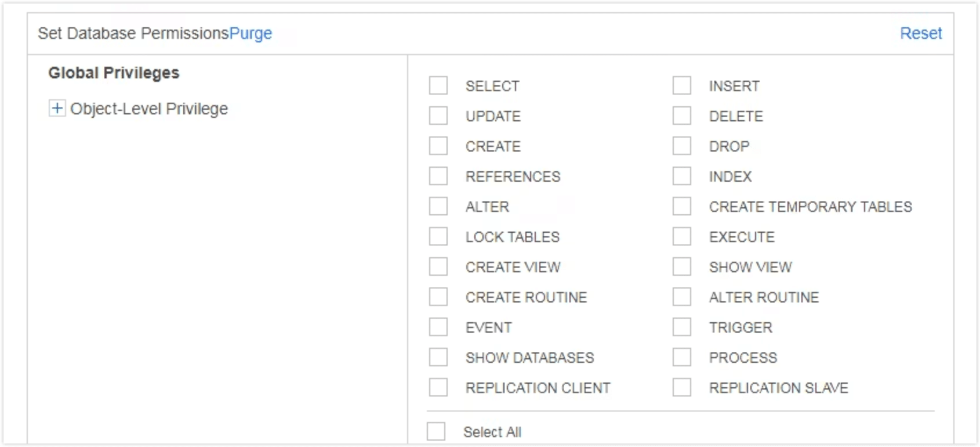Screen dimensions: 980x447
Task: Tick the UPDATE privilege checkbox
Action: coord(438,116)
